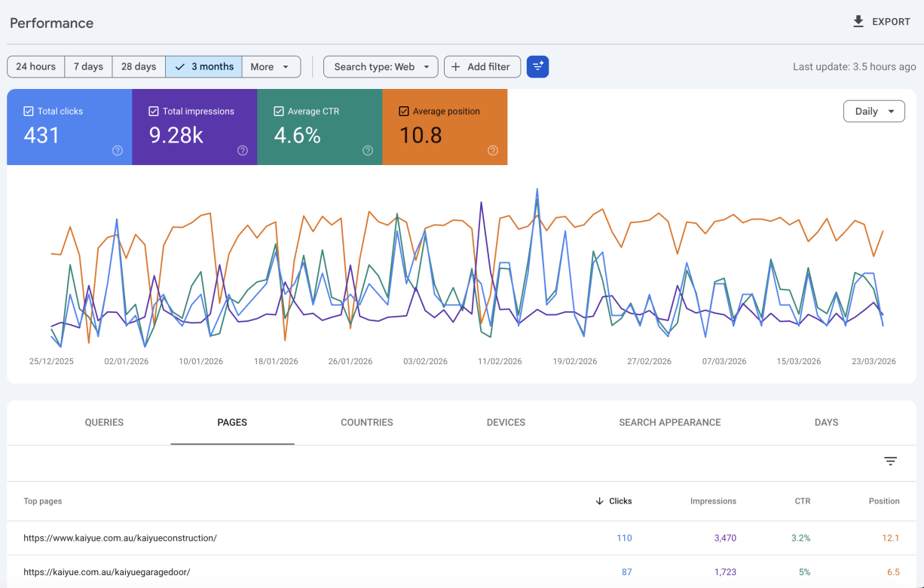Image resolution: width=924 pixels, height=588 pixels.
Task: Click the Add filter button
Action: click(x=482, y=66)
